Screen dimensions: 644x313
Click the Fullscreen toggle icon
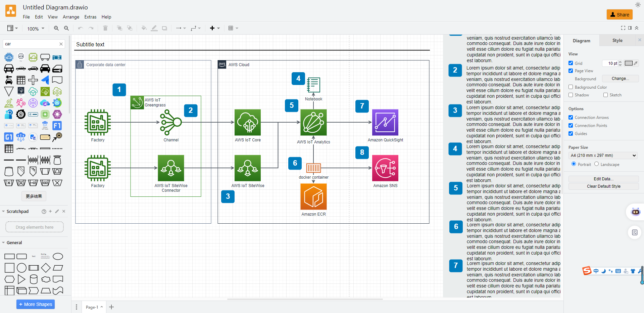pos(623,28)
